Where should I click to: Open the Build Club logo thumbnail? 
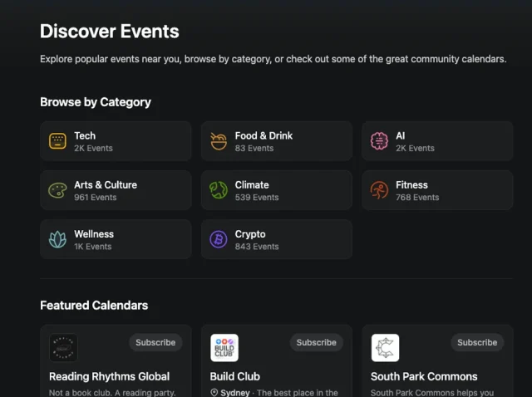224,348
